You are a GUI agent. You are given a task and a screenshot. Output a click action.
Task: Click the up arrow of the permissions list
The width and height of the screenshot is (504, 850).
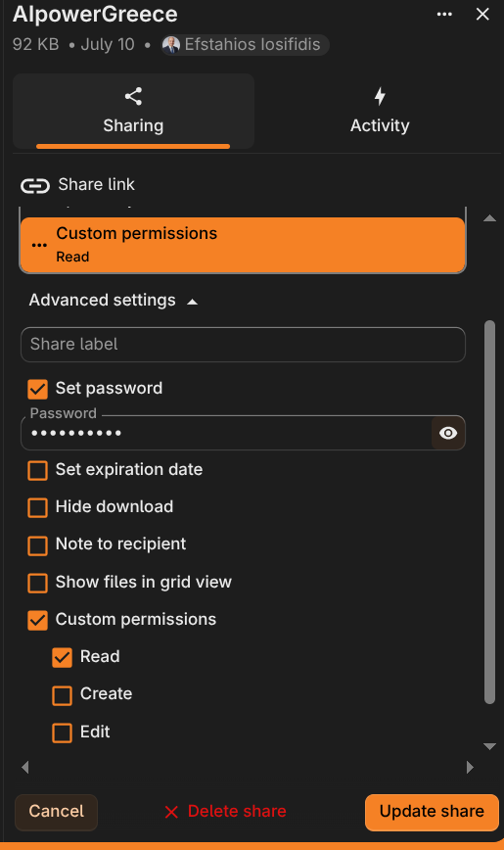click(490, 218)
